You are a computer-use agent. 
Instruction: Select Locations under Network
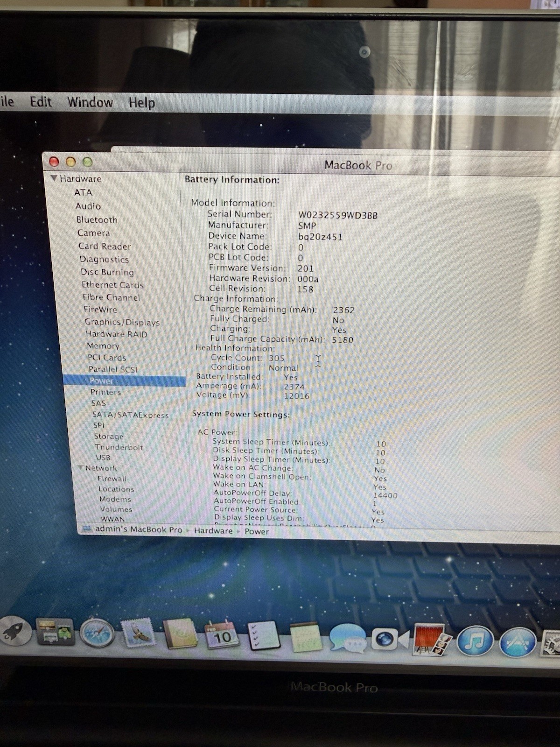click(116, 489)
